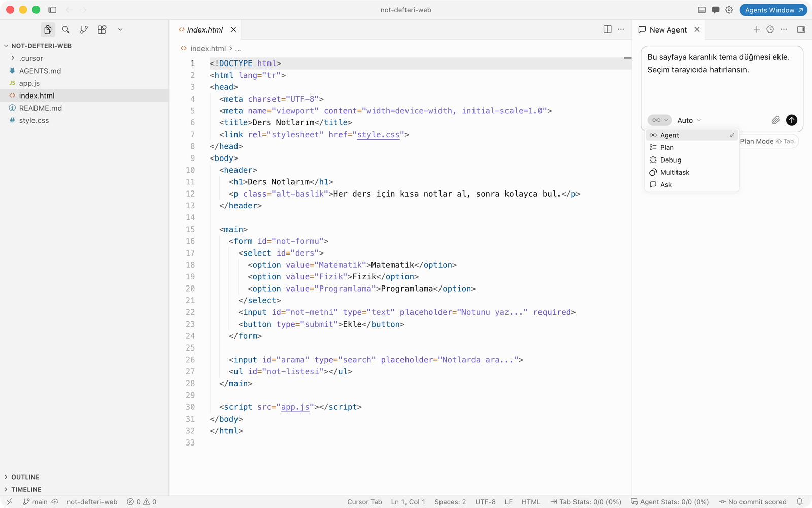Close the New Agent tab

click(697, 30)
